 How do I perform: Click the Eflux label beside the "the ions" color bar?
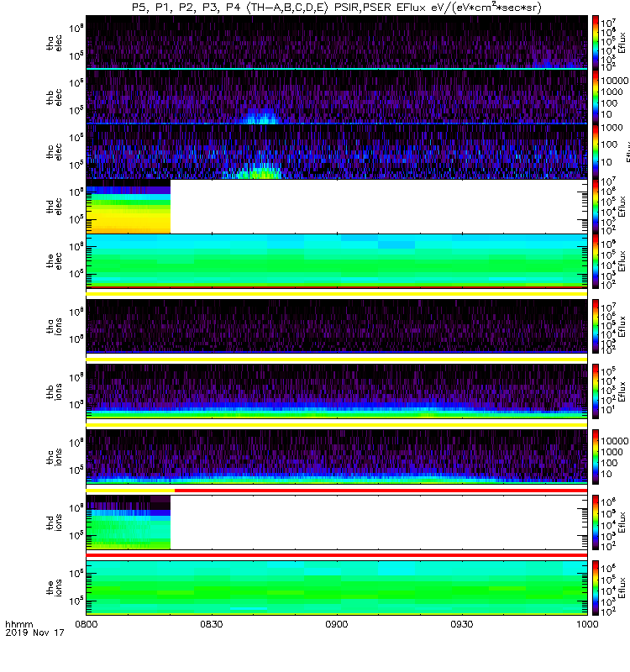pos(622,588)
